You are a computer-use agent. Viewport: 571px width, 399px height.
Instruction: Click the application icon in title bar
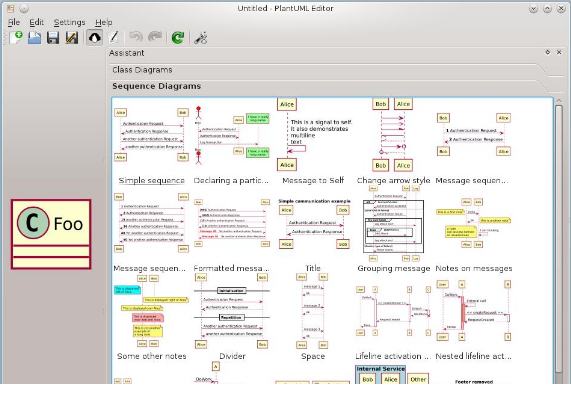pyautogui.click(x=10, y=8)
